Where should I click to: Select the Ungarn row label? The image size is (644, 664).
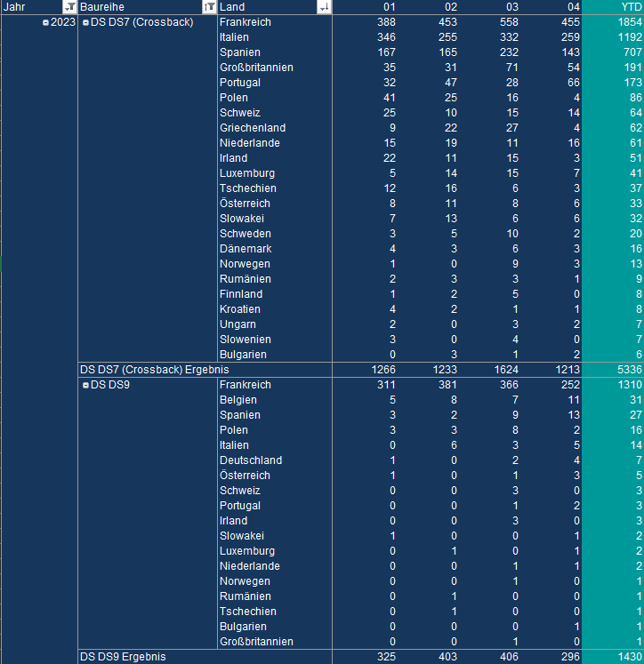[237, 324]
